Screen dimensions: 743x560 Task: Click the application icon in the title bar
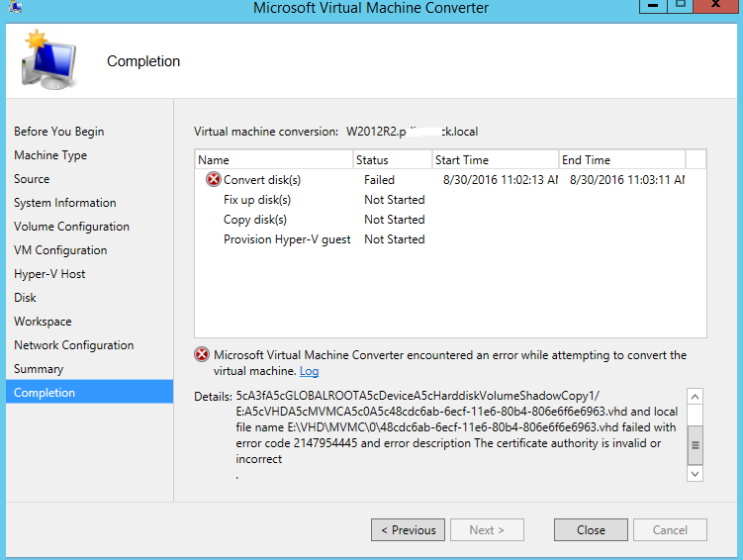pos(15,7)
